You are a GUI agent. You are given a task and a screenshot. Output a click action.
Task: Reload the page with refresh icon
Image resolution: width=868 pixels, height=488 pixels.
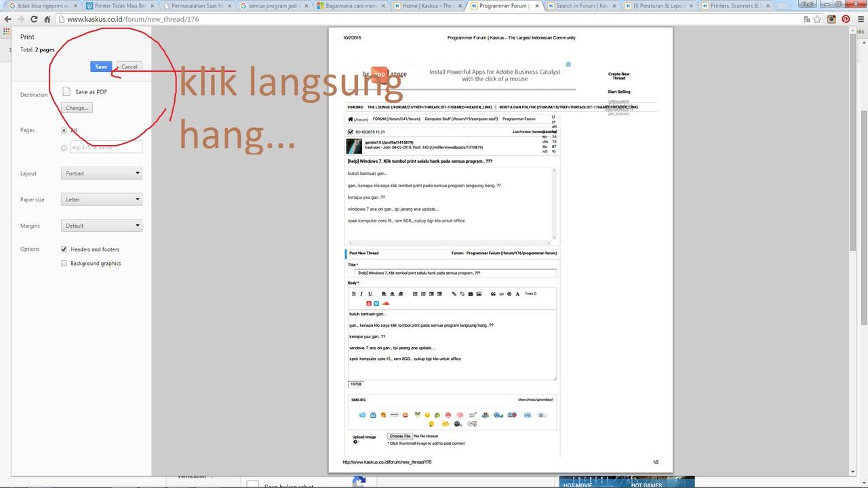point(34,19)
